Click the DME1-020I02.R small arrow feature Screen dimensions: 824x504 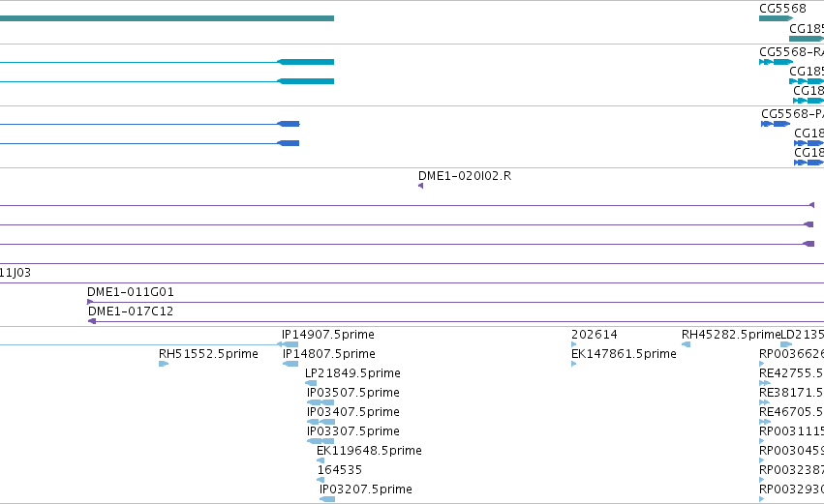[x=420, y=186]
